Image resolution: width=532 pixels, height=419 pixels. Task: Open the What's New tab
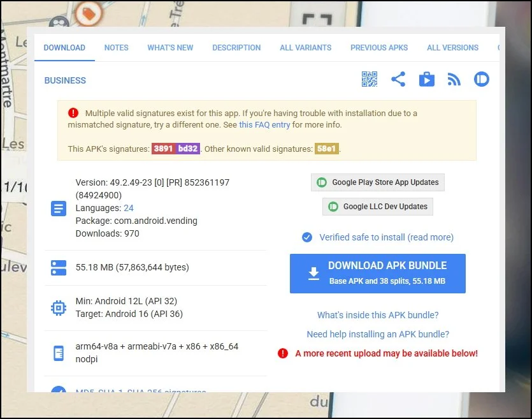pyautogui.click(x=170, y=48)
